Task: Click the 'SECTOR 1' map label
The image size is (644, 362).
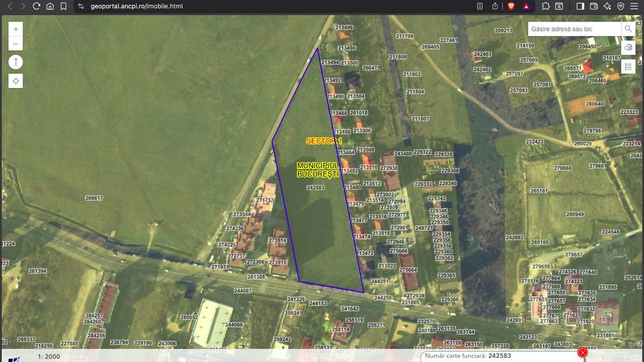Action: click(324, 141)
